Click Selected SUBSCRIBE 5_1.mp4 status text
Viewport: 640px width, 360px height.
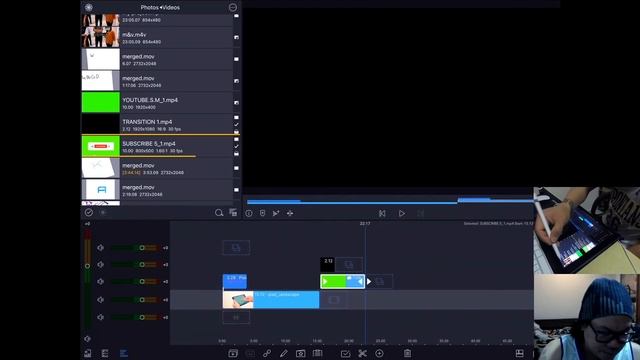pyautogui.click(x=498, y=224)
